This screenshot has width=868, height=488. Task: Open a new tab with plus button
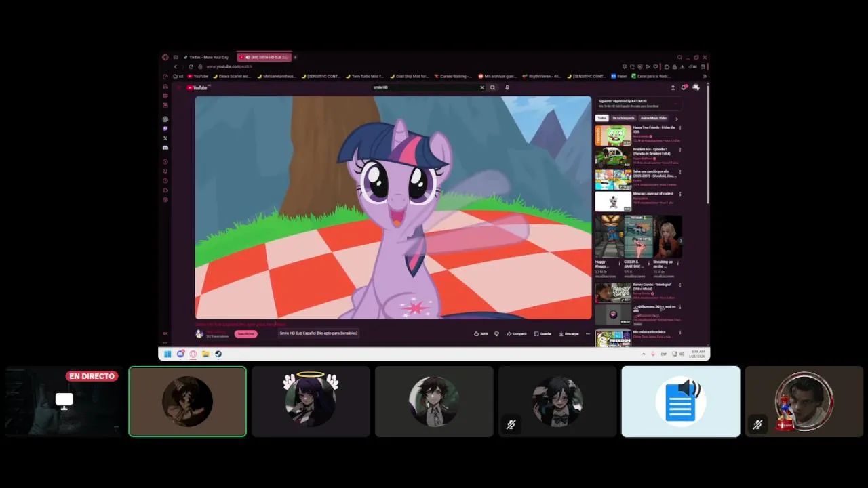tap(295, 57)
